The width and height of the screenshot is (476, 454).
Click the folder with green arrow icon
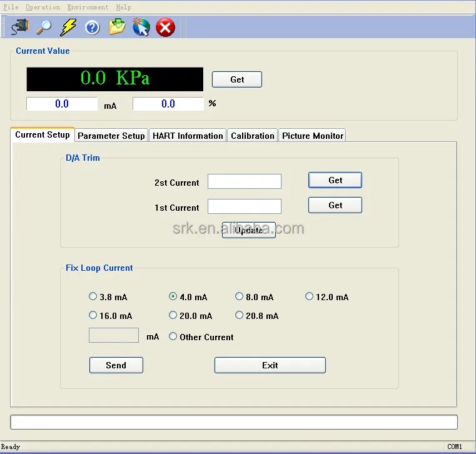coord(117,27)
